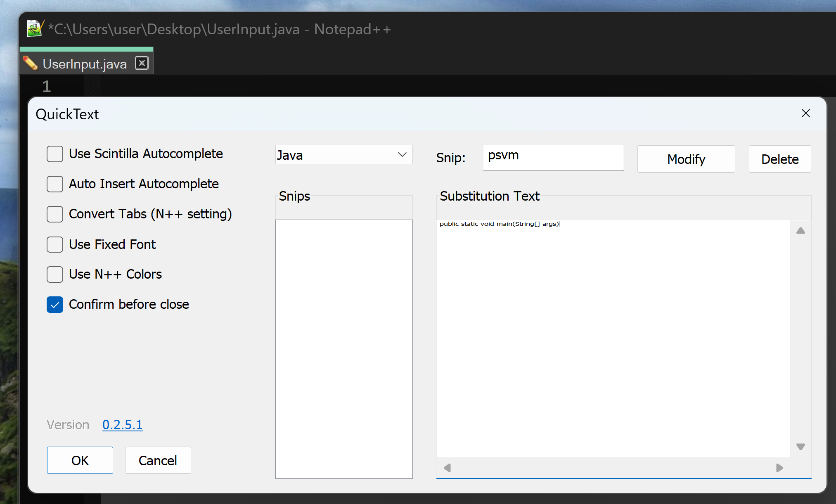
Task: Open the version 0.2.5.1 link
Action: (x=122, y=425)
